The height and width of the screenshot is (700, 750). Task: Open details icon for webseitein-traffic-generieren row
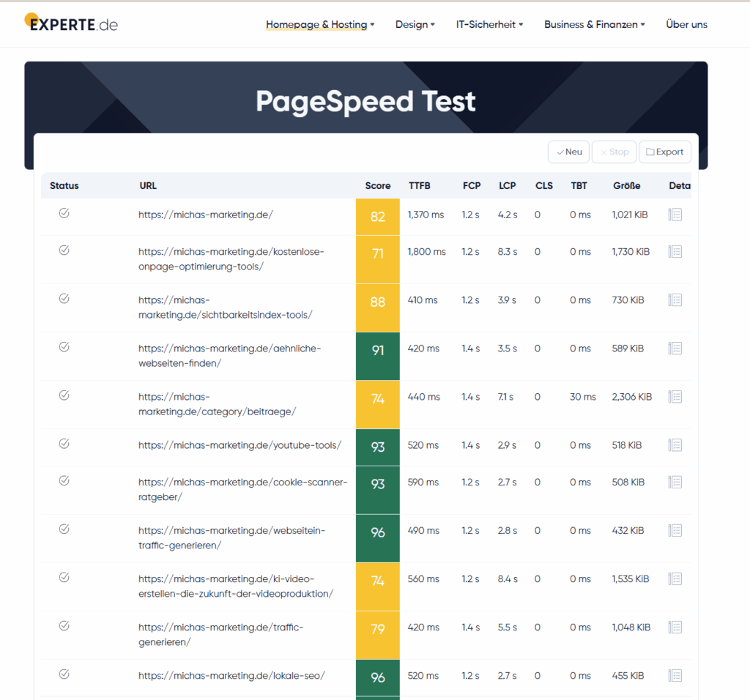tap(675, 530)
